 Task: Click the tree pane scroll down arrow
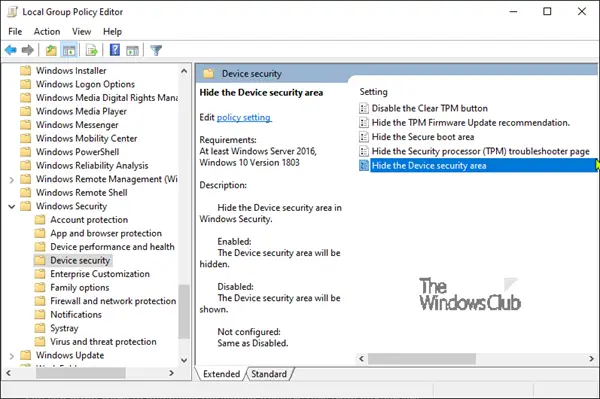(184, 360)
